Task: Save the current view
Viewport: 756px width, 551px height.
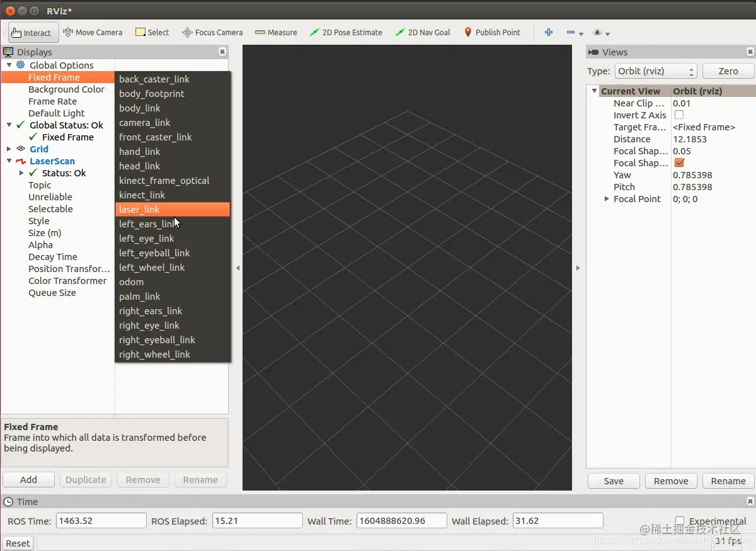Action: tap(614, 481)
